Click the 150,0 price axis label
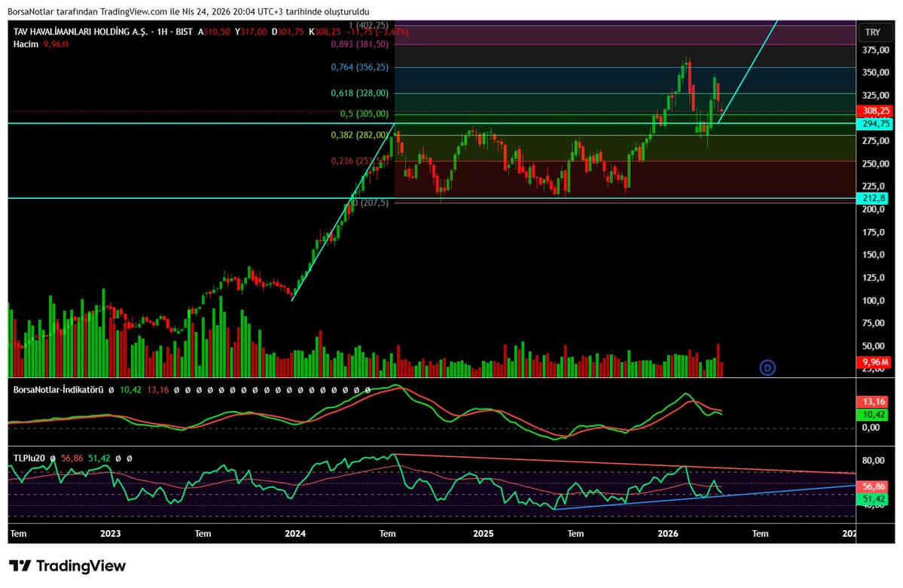The image size is (903, 588). [x=873, y=255]
